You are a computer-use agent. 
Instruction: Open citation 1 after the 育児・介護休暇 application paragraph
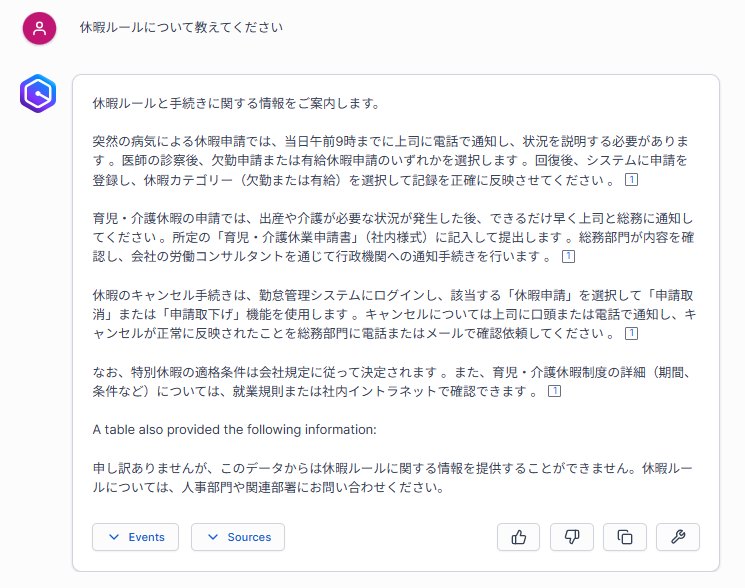568,257
